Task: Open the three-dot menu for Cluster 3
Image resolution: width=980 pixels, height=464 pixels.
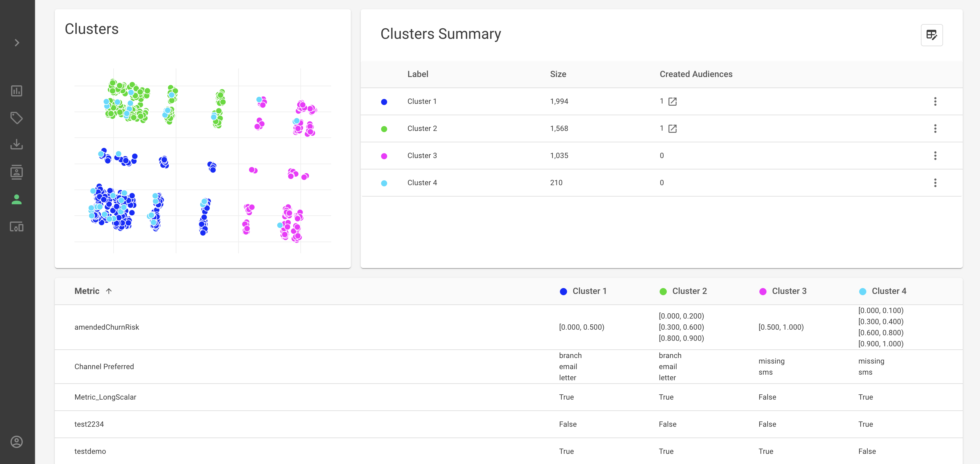Action: tap(935, 155)
